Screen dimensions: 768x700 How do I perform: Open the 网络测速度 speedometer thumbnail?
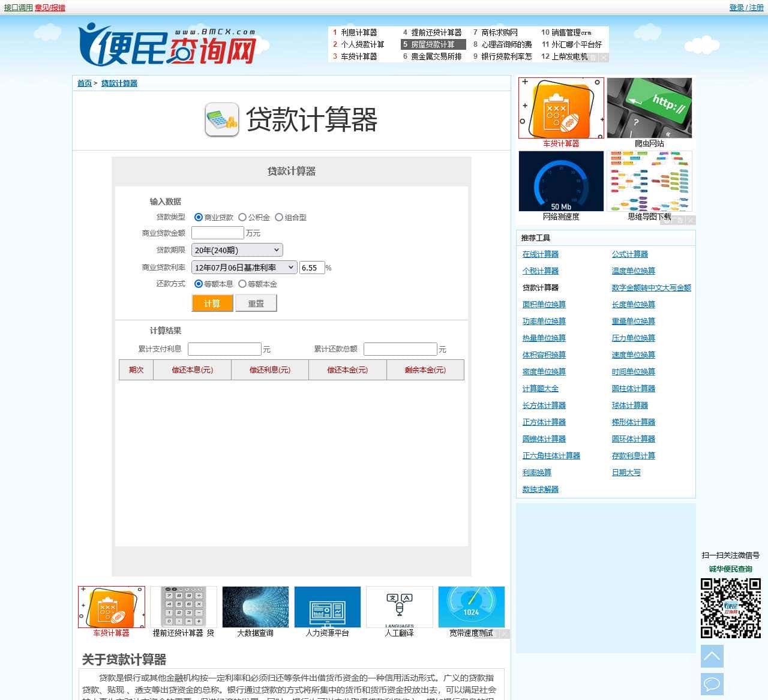(561, 181)
